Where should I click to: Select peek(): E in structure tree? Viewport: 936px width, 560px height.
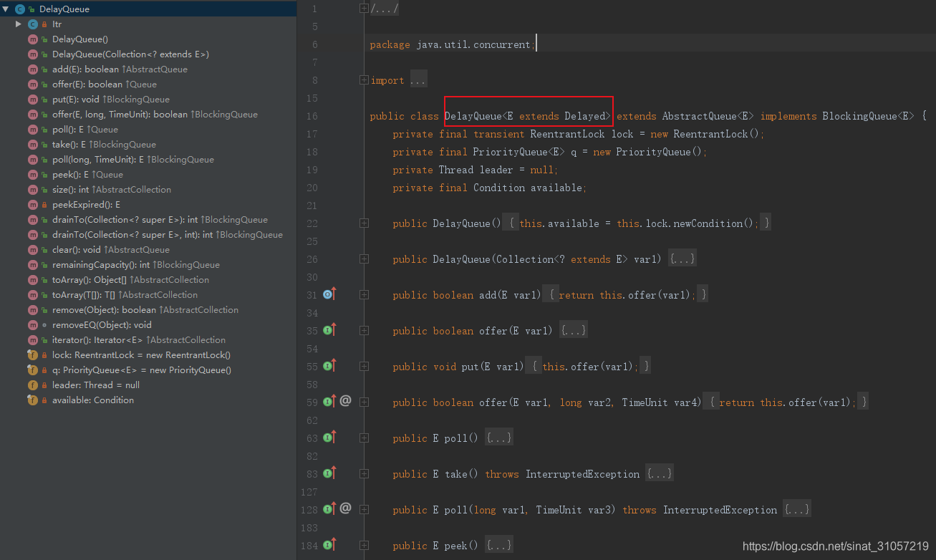87,175
